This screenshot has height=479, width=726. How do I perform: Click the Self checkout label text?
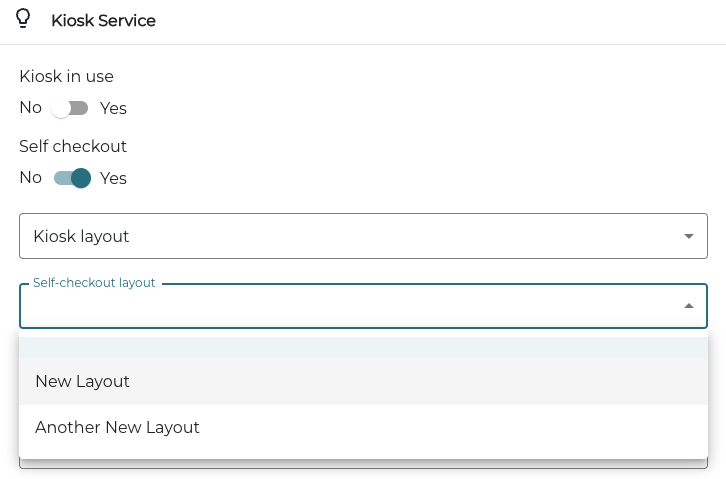point(73,146)
